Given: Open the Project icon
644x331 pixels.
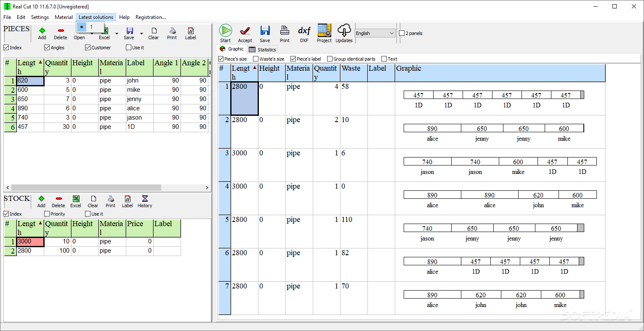Looking at the screenshot, I should [x=324, y=30].
